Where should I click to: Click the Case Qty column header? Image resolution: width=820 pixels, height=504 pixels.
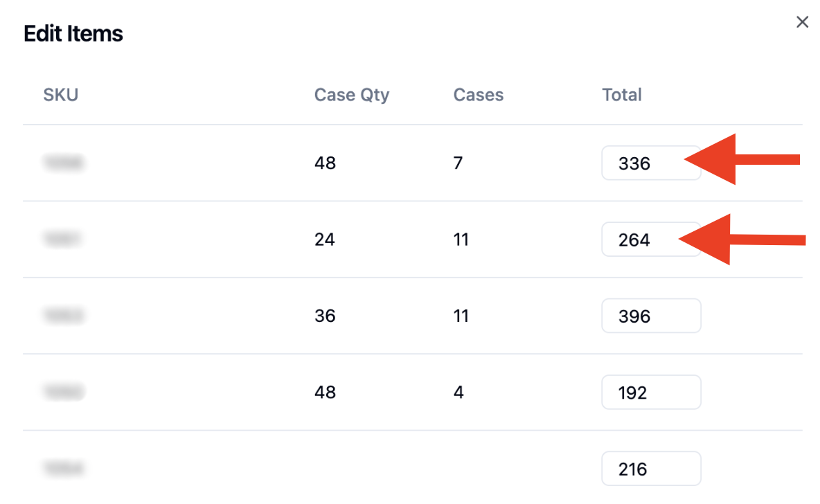pyautogui.click(x=351, y=95)
